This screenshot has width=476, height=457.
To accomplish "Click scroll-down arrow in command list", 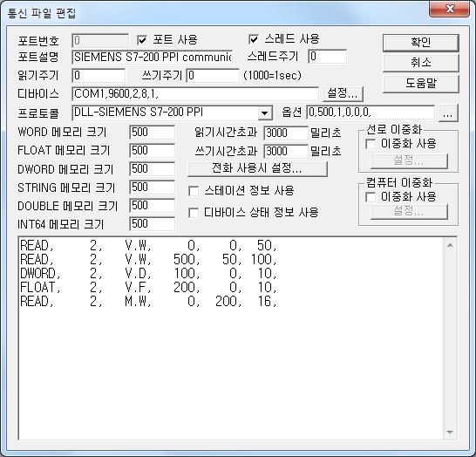I will pyautogui.click(x=450, y=432).
